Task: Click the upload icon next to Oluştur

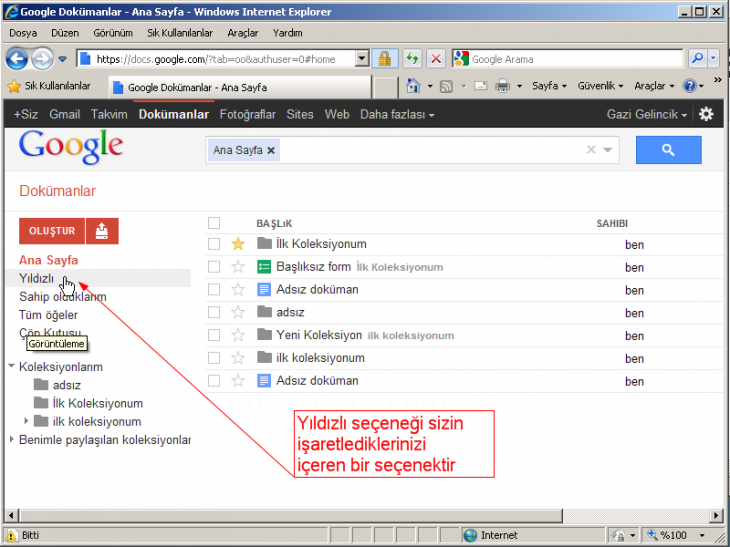Action: coord(102,231)
